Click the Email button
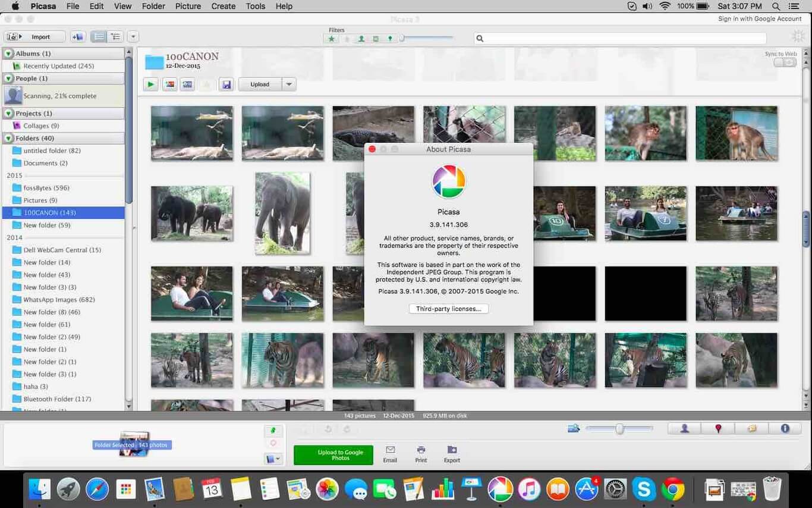The image size is (812, 508). pyautogui.click(x=390, y=454)
